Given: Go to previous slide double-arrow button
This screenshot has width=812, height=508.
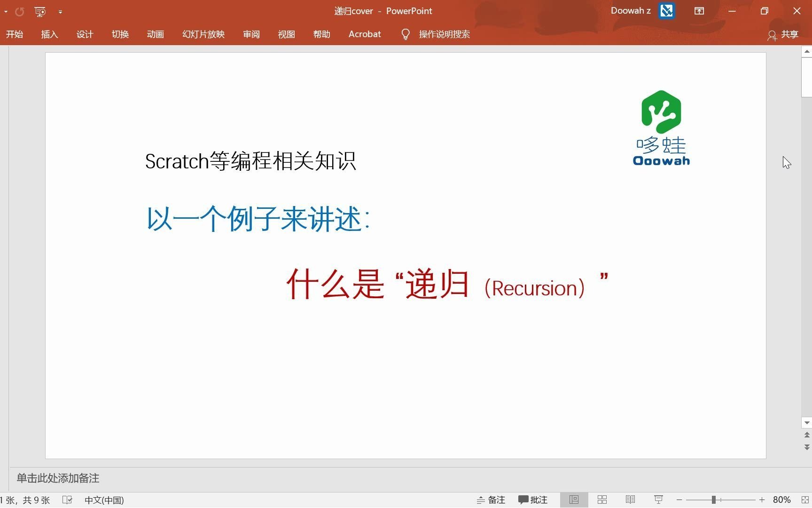Looking at the screenshot, I should click(x=807, y=435).
